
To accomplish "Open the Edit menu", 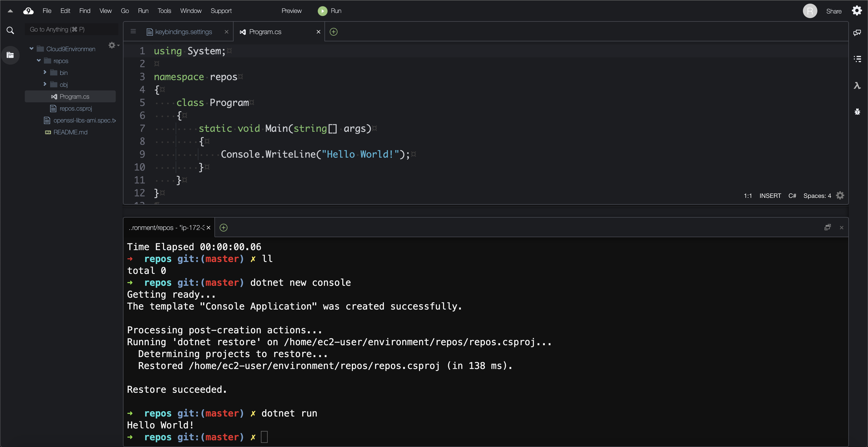I will 65,11.
